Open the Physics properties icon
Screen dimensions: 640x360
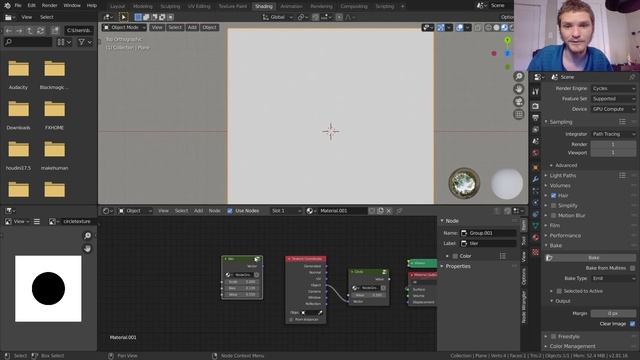pos(536,202)
